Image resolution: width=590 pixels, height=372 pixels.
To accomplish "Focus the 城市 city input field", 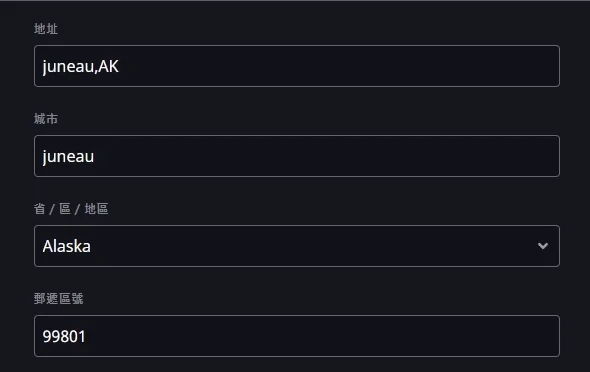I will pyautogui.click(x=297, y=156).
